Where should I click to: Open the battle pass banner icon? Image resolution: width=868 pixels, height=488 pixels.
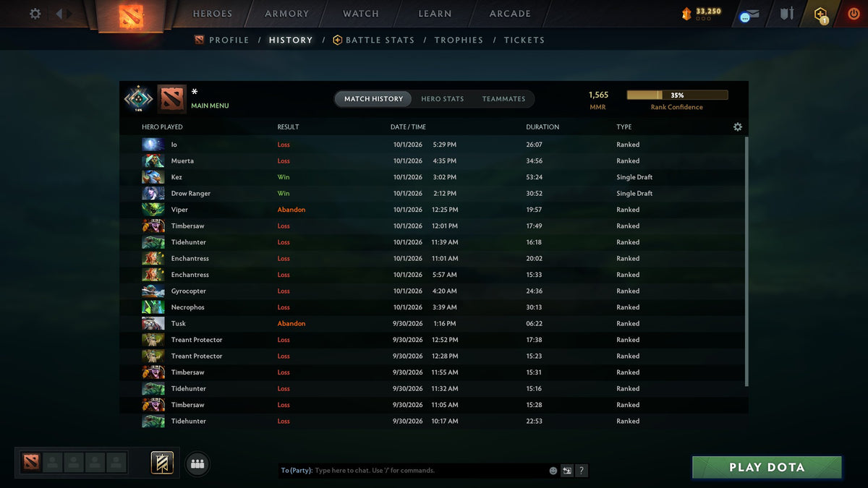(x=162, y=463)
